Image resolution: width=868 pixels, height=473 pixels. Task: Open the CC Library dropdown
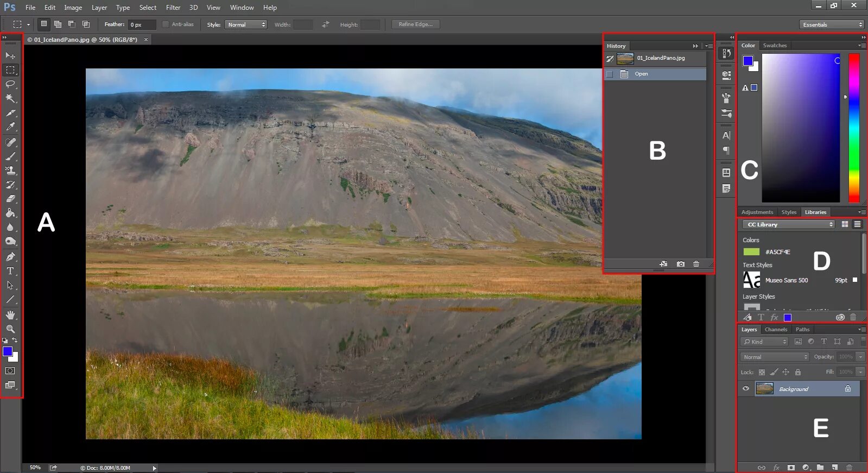(788, 224)
